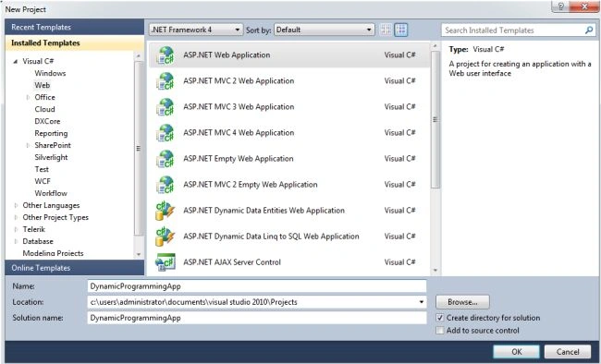Click the Cancel button
This screenshot has height=364, width=601.
tap(568, 352)
